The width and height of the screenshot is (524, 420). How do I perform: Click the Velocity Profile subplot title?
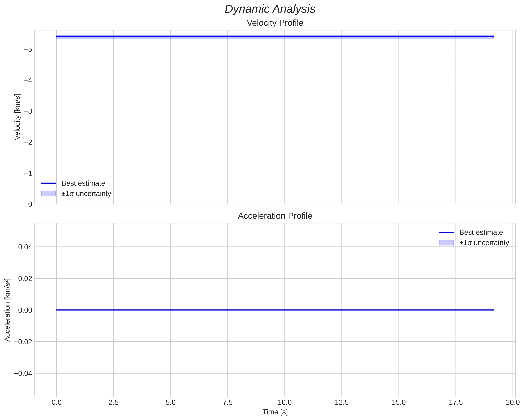275,23
